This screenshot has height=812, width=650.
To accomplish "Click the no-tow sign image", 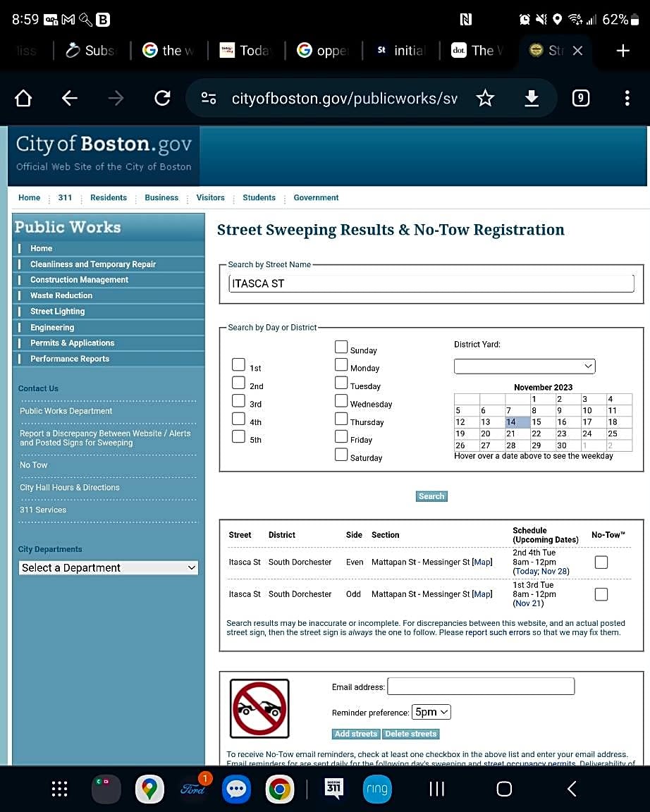I will (259, 708).
